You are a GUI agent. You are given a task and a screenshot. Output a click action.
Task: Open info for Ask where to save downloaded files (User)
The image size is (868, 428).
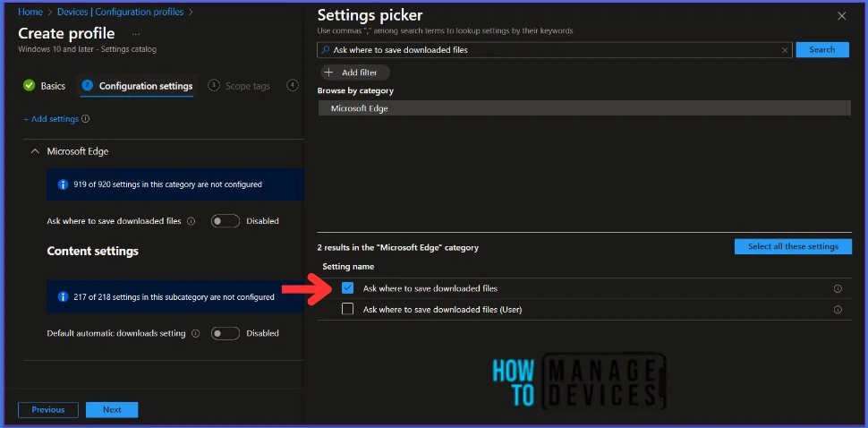coord(838,310)
